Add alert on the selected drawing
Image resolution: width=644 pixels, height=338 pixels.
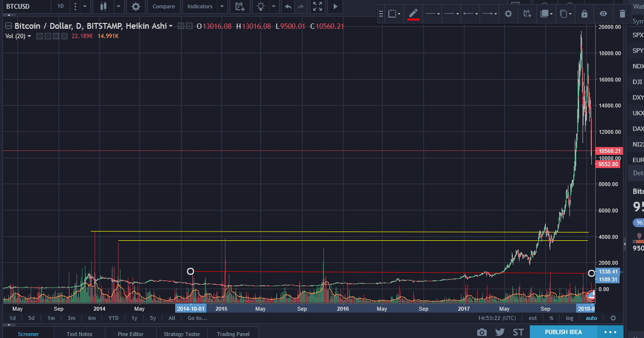pyautogui.click(x=527, y=14)
